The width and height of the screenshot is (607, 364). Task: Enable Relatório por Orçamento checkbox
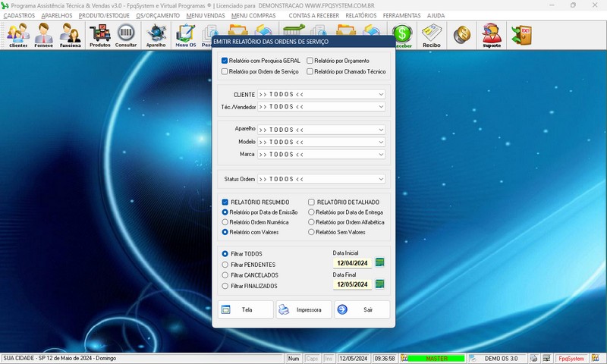[x=310, y=61]
